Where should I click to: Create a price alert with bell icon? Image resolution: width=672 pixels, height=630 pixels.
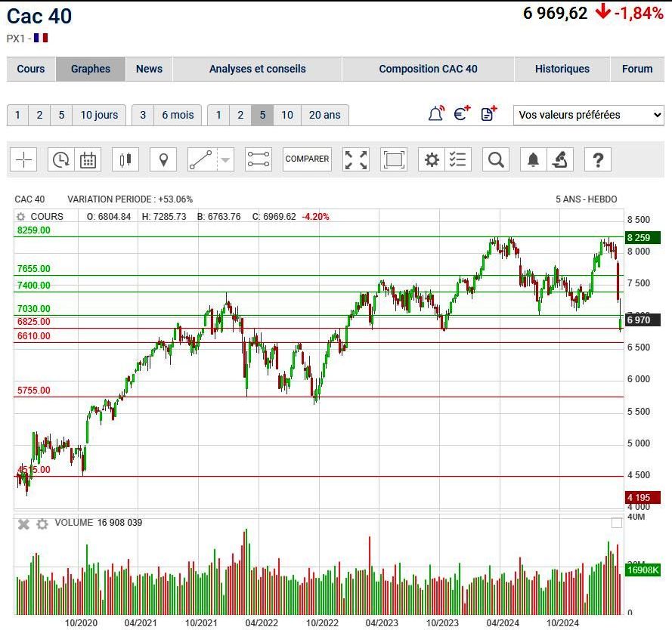click(x=436, y=114)
